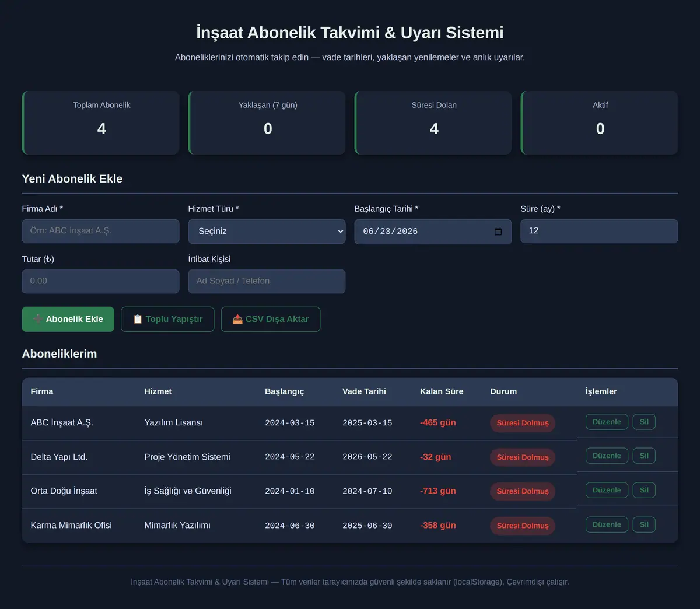Click Düzenle for ABC İnşaat A.Ş.
Screen dimensions: 700x609
(x=607, y=422)
